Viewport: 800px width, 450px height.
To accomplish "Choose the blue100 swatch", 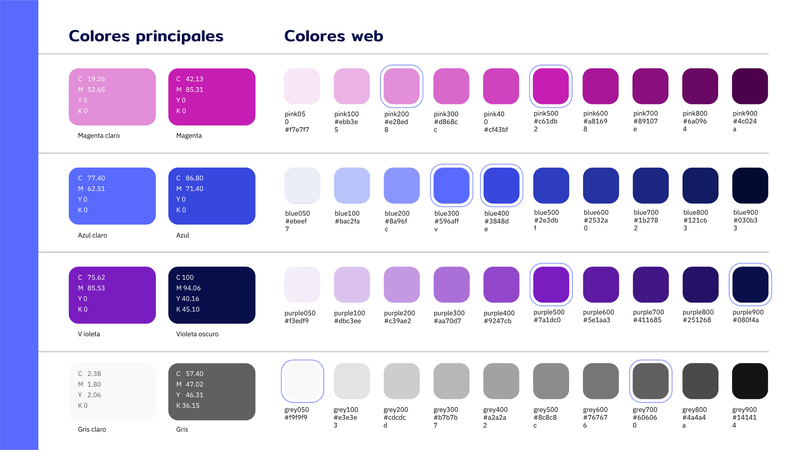I will 352,185.
